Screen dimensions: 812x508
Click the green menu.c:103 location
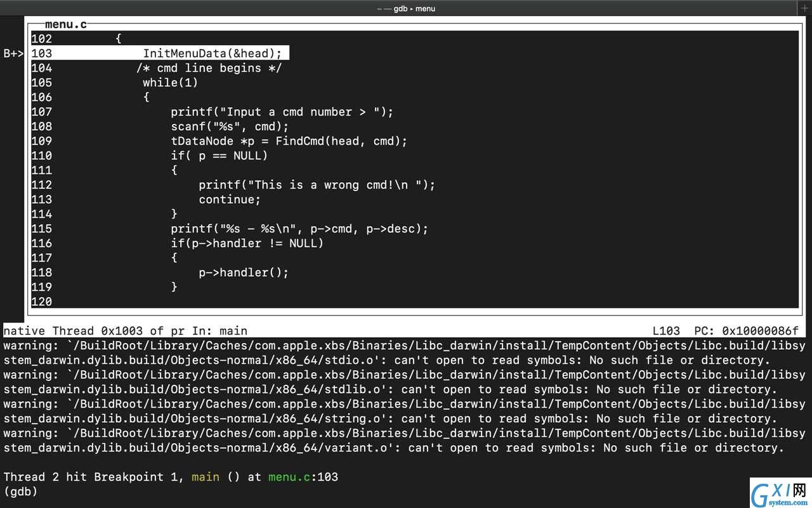point(303,477)
